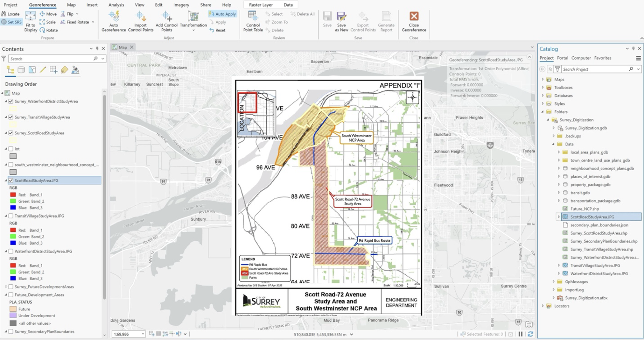
Task: Select Surrey_Digitization.gdb in Catalog
Action: 586,128
